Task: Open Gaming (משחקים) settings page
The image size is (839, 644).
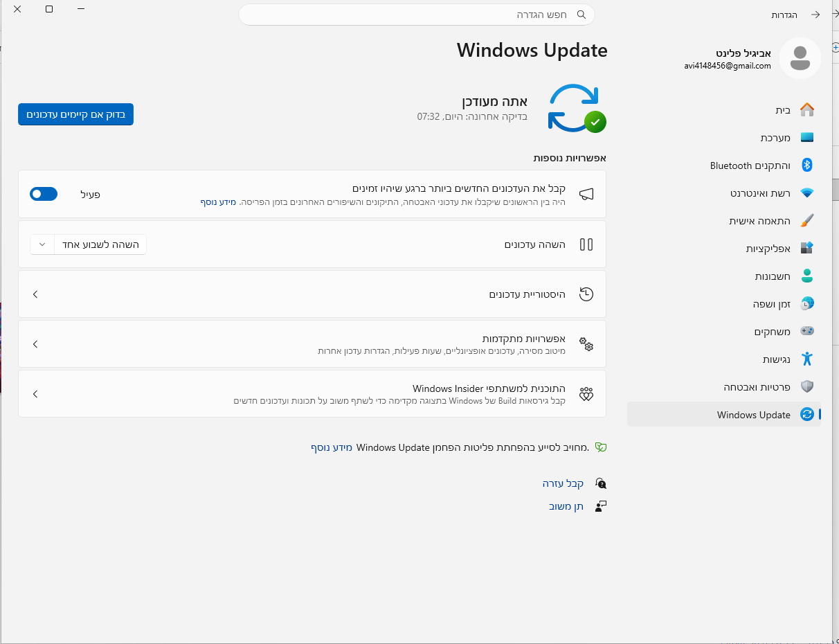Action: pyautogui.click(x=724, y=332)
